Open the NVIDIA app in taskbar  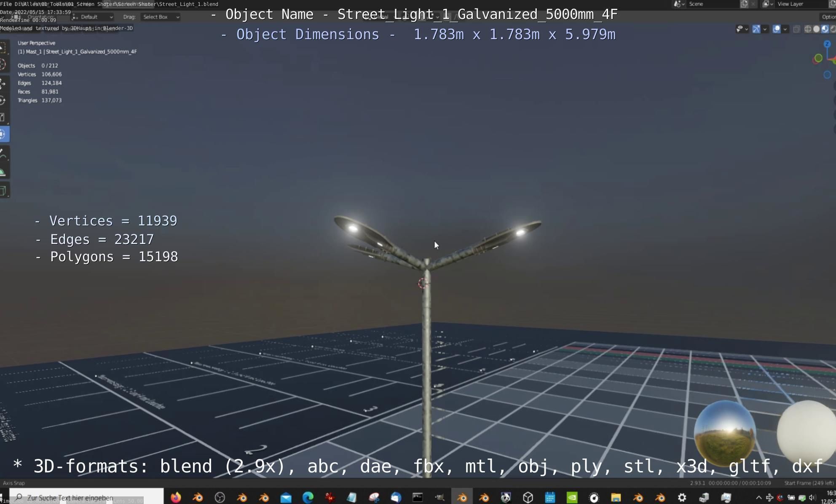coord(572,497)
